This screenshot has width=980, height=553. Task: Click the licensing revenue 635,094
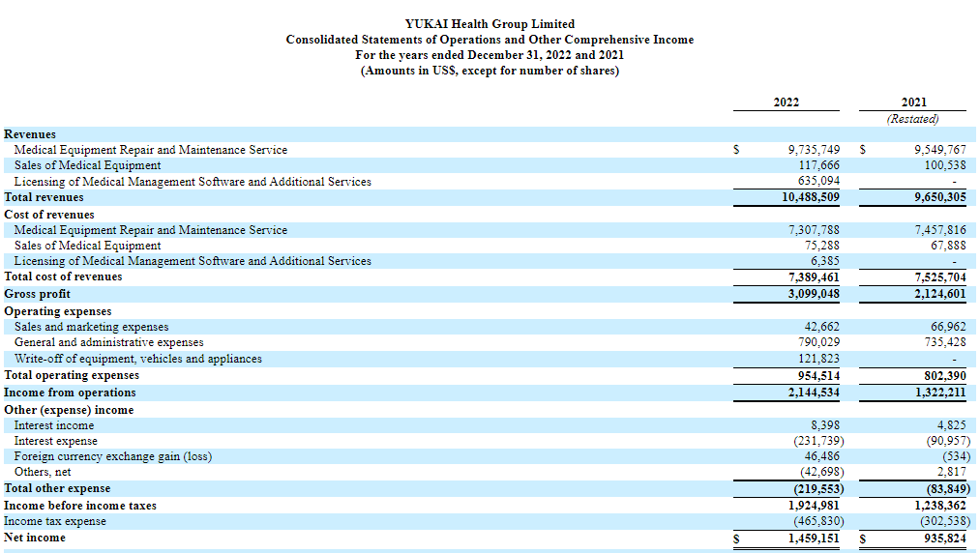(x=818, y=181)
